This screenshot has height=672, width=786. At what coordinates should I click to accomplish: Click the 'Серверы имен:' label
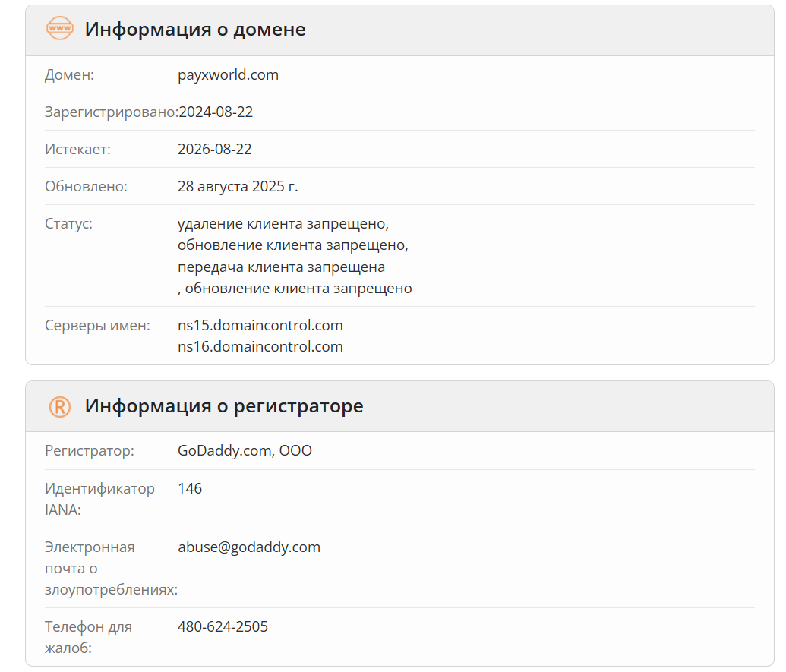pyautogui.click(x=97, y=326)
